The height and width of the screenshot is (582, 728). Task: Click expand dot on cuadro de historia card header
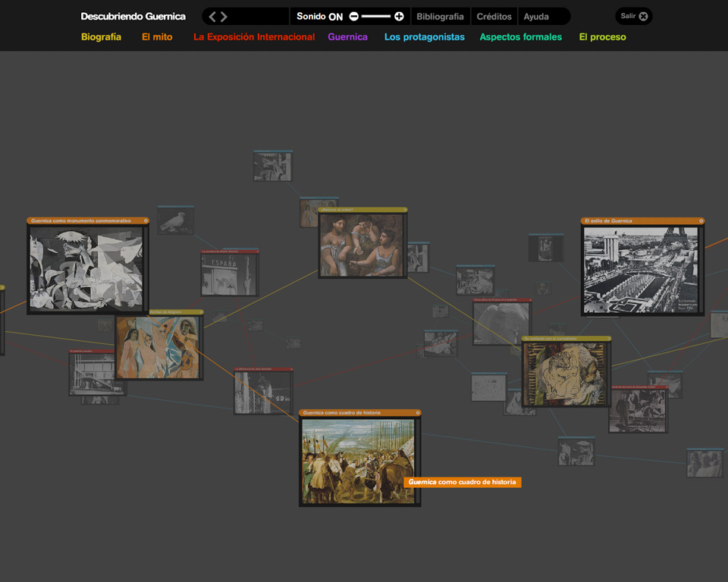pyautogui.click(x=417, y=412)
